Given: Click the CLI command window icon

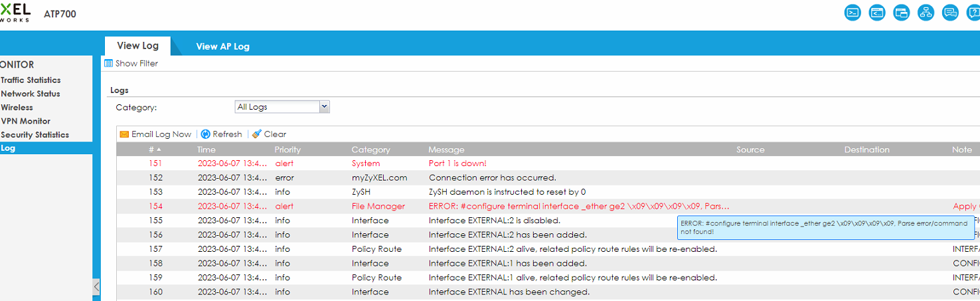Looking at the screenshot, I should coord(877,13).
